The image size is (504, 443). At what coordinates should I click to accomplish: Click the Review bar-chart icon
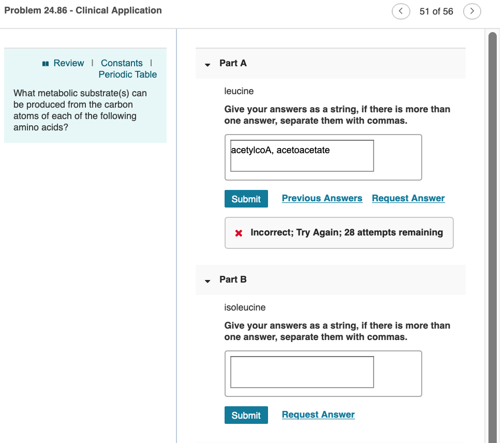[x=46, y=63]
